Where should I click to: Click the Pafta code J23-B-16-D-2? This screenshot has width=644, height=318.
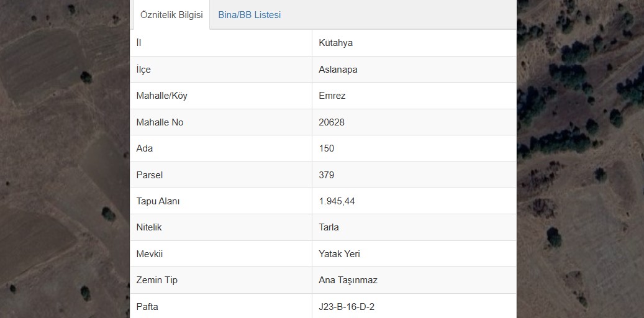tap(347, 306)
